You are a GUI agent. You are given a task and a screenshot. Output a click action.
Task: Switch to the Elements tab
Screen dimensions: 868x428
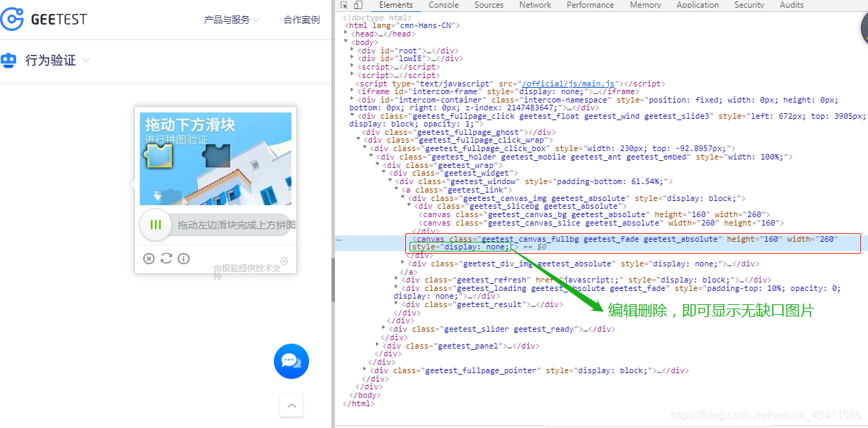396,5
